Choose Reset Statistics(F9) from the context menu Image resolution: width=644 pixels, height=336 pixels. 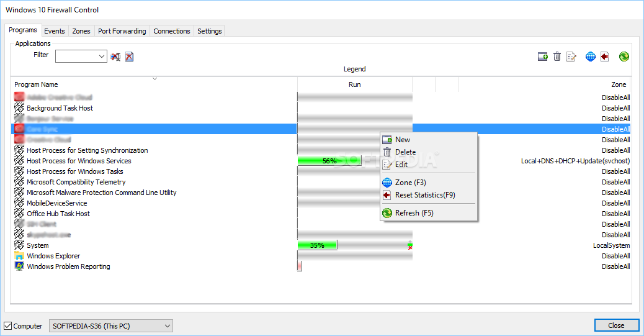coord(429,195)
